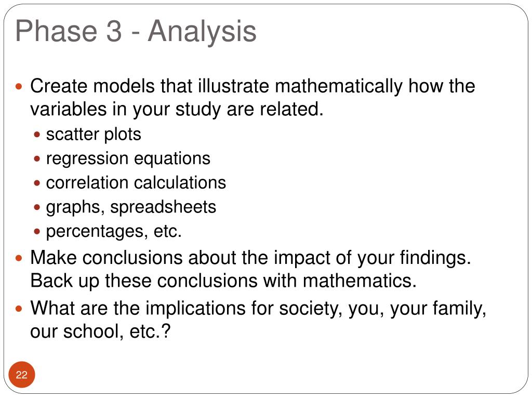532x399 pixels.
Task: Click the orange bullet before 'Create models'
Action: (x=19, y=87)
